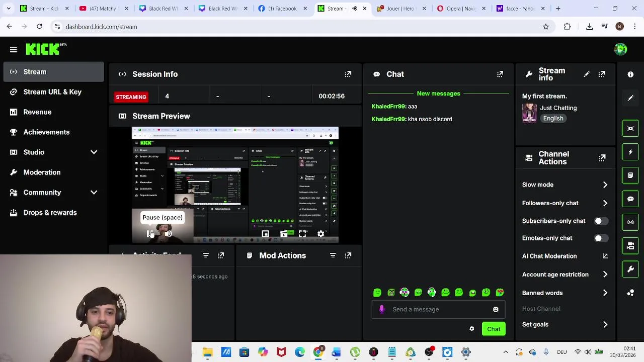The image size is (644, 362).
Task: Pop out the Stream info panel
Action: tap(602, 74)
